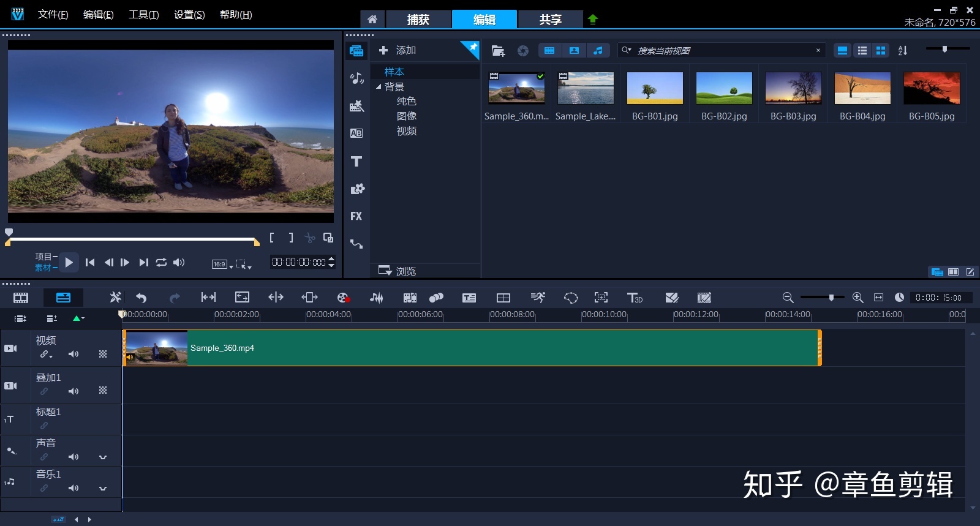Image resolution: width=980 pixels, height=526 pixels.
Task: Toggle ripple editing on Title 标题1 track
Action: pyautogui.click(x=44, y=426)
